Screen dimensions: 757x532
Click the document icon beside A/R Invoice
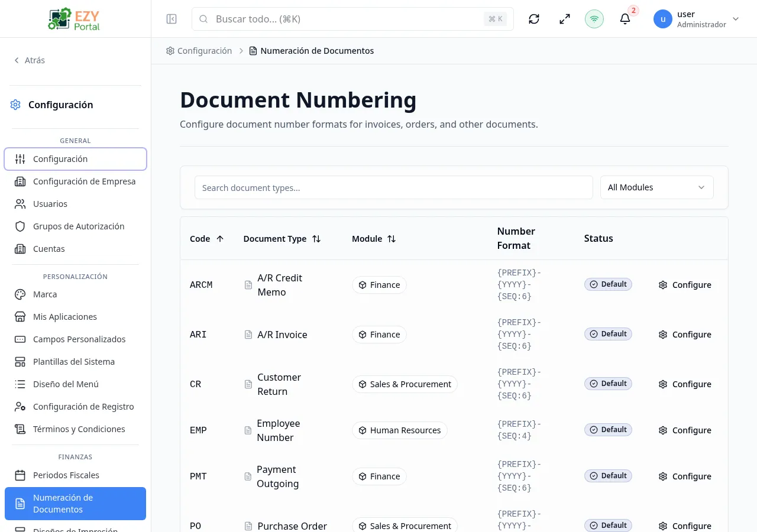tap(248, 335)
